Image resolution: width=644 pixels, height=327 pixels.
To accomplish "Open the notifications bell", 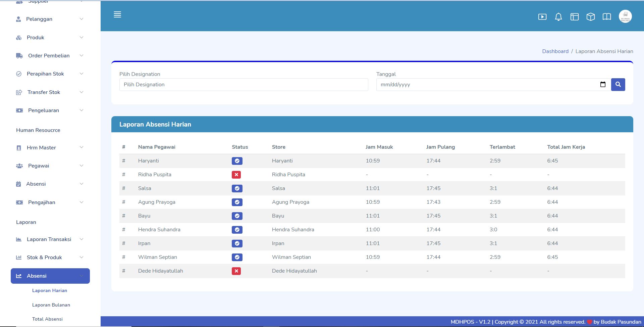I will coord(558,17).
